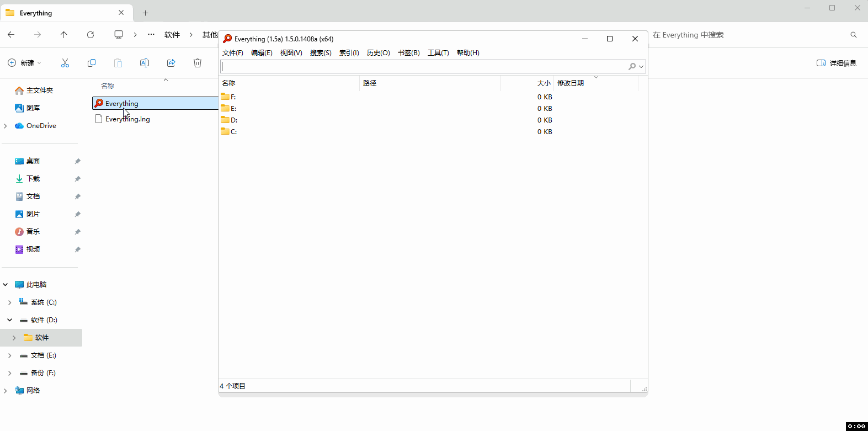Screen dimensions: 868x431
Task: Open the 搜索(S) menu in Everything
Action: [x=321, y=53]
